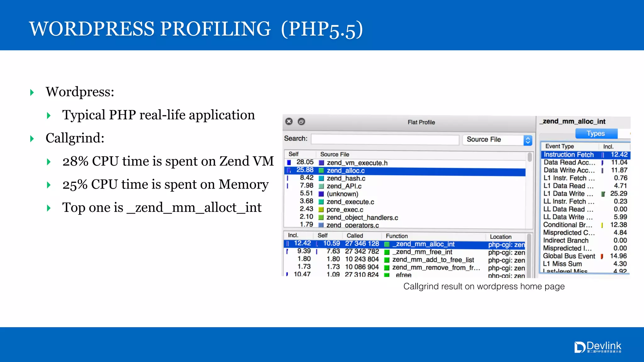The height and width of the screenshot is (362, 644).
Task: Select the zend_execute.c row
Action: click(405, 202)
